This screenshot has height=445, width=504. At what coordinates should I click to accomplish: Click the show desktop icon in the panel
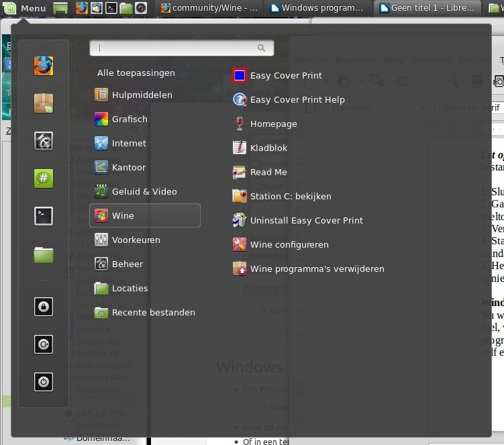[60, 8]
